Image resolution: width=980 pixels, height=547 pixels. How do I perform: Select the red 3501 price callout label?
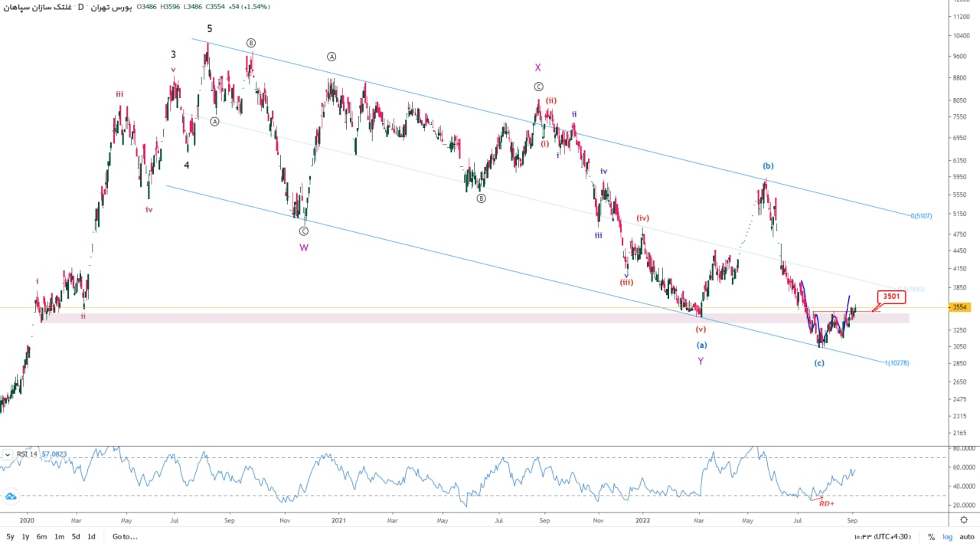(890, 296)
